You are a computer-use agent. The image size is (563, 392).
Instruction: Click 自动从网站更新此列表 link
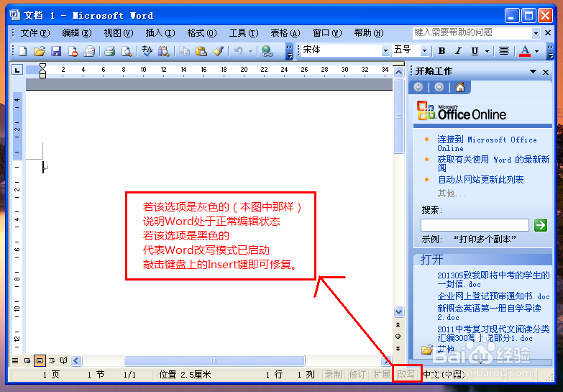tap(480, 179)
